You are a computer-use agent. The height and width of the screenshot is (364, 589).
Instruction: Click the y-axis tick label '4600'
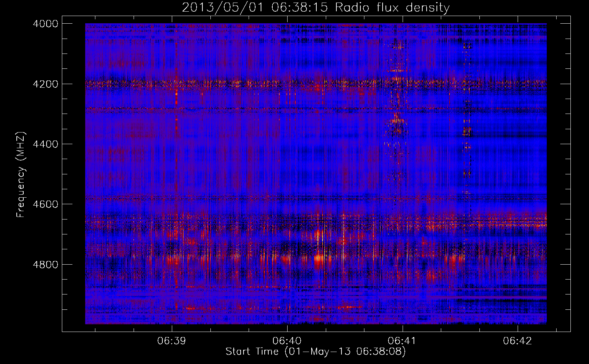(x=46, y=204)
